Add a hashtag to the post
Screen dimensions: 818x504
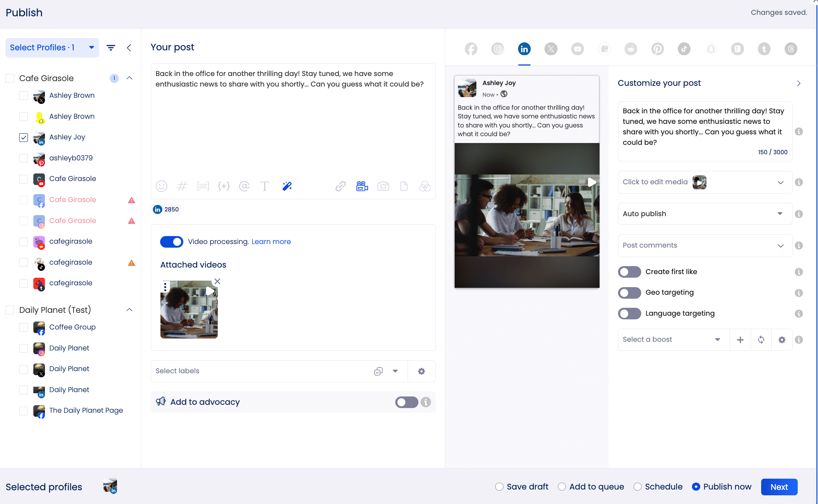pyautogui.click(x=182, y=186)
